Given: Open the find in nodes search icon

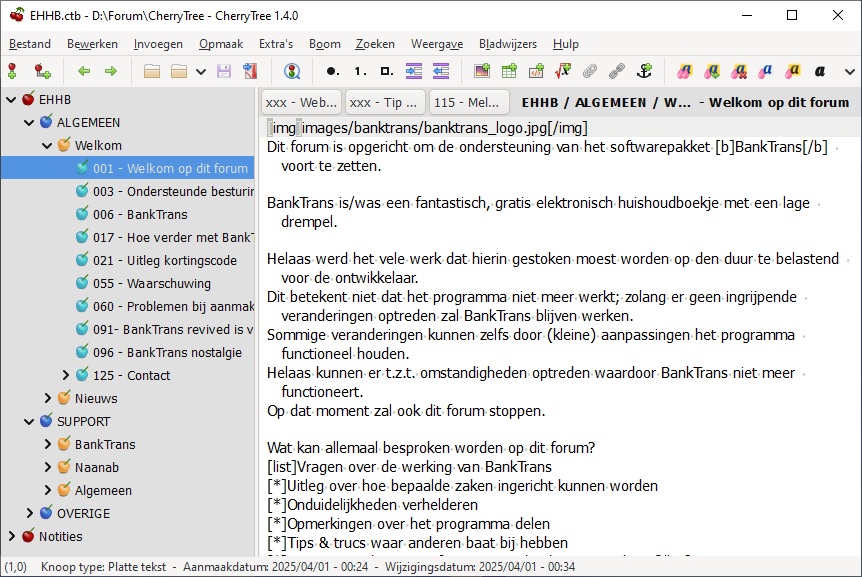Looking at the screenshot, I should (291, 71).
